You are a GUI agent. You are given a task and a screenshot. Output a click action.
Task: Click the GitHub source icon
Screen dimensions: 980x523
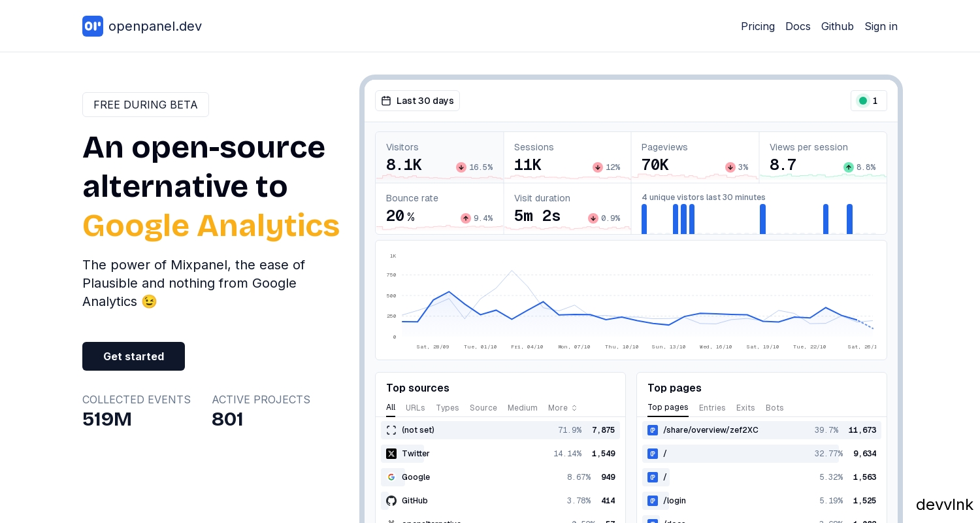(x=391, y=501)
